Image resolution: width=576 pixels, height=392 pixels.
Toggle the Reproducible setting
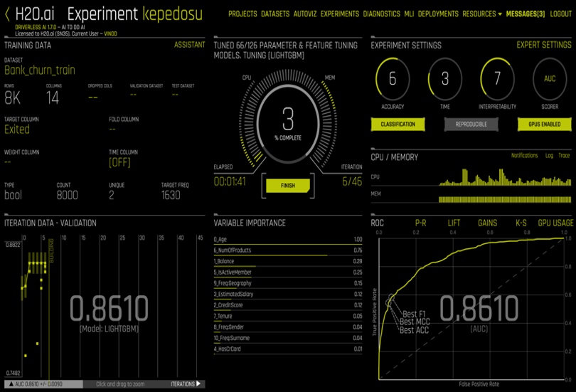pyautogui.click(x=471, y=125)
